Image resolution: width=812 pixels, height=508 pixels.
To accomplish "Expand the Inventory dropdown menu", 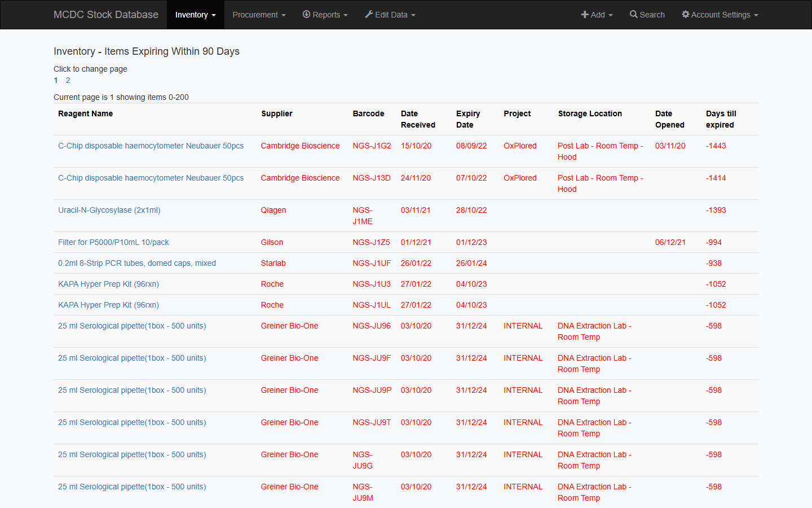I will 195,15.
